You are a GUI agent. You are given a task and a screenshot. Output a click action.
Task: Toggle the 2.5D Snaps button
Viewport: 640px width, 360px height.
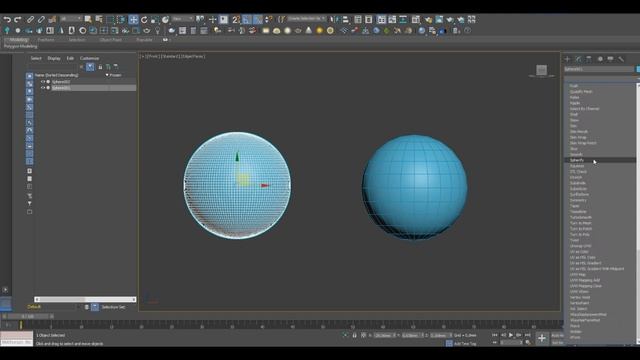(x=236, y=19)
